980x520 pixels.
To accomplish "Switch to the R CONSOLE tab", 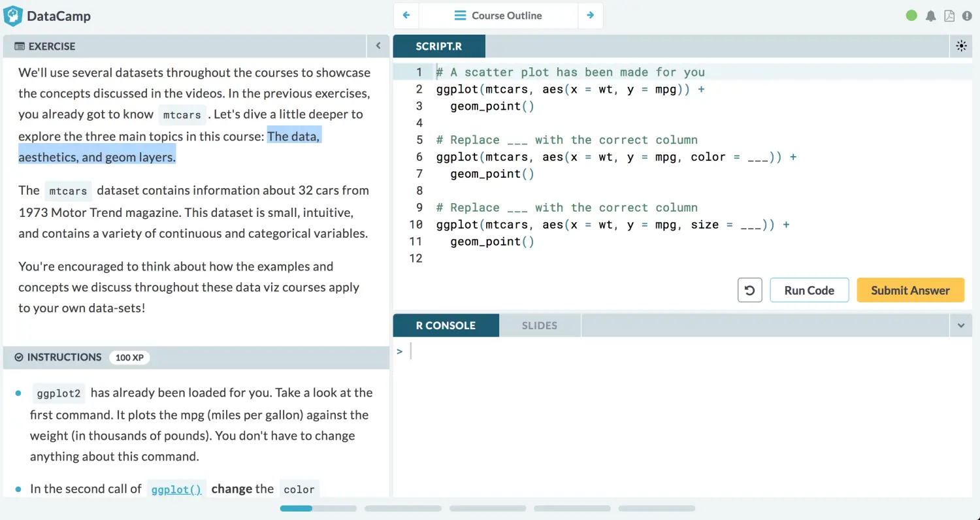I will pyautogui.click(x=446, y=325).
